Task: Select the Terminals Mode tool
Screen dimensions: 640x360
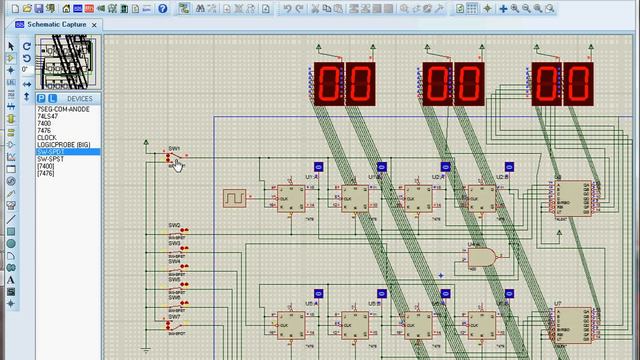Action: [11, 132]
